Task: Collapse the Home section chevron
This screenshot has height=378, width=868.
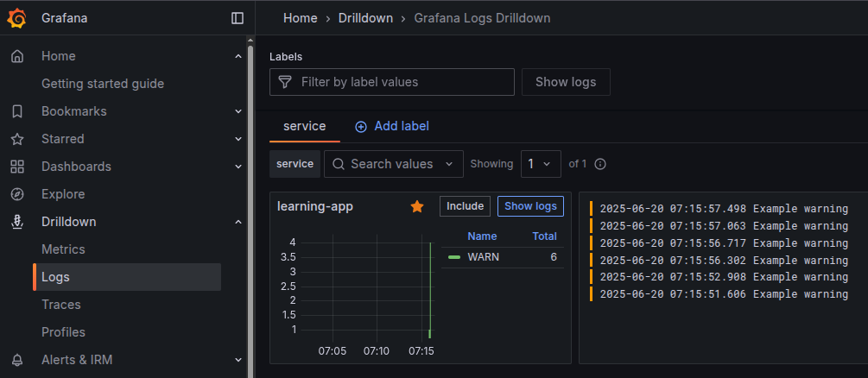Action: (238, 56)
